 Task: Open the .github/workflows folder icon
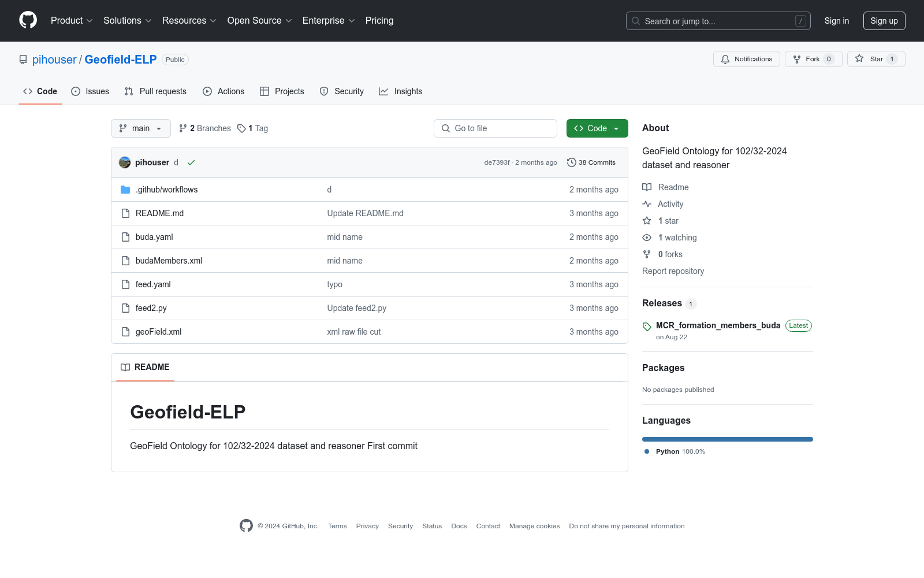click(x=125, y=190)
